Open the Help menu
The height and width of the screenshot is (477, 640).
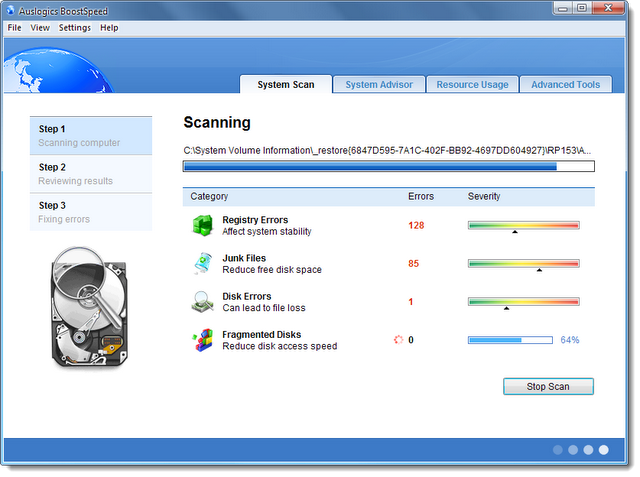point(109,28)
